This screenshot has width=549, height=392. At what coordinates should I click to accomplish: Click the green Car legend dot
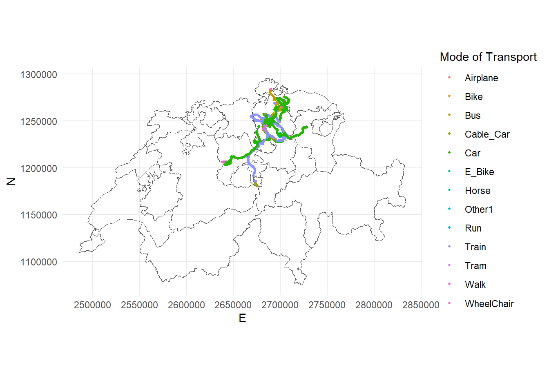[x=449, y=153]
